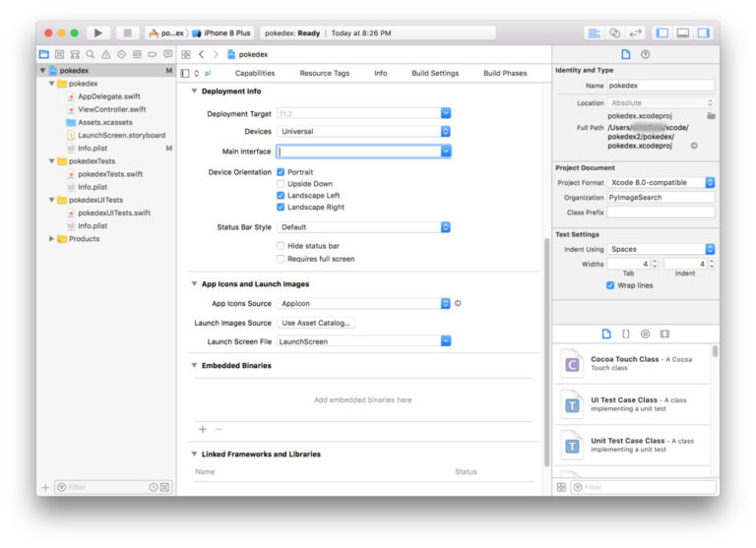Viewport: 756px width, 548px height.
Task: Show the Quick Help inspector
Action: pos(645,54)
